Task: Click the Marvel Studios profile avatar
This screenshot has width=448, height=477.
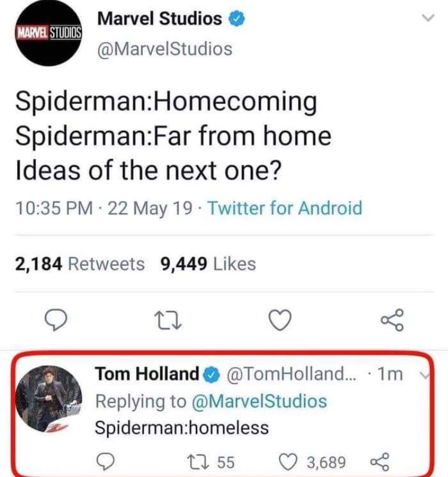Action: click(x=48, y=33)
